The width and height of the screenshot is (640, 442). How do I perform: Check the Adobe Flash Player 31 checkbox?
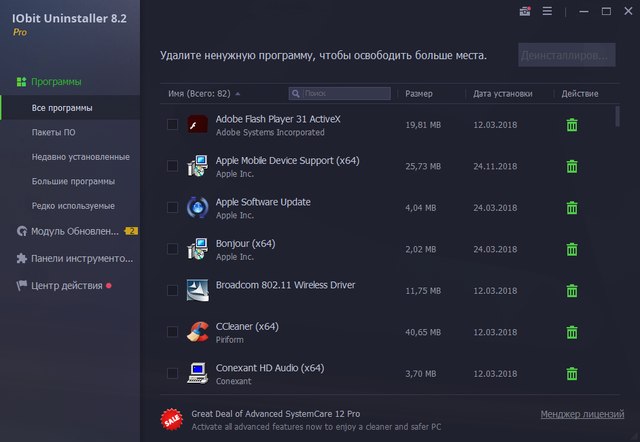[x=173, y=125]
